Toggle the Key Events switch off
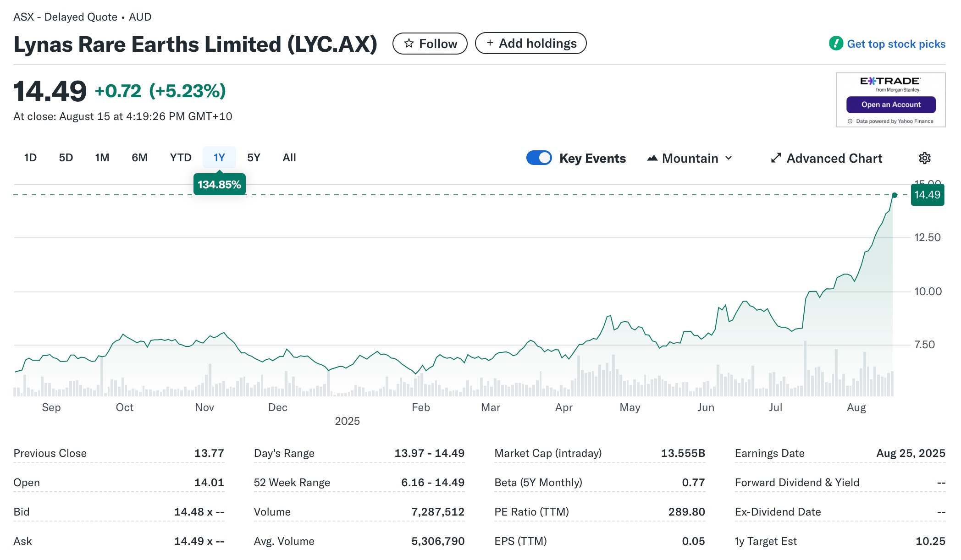This screenshot has width=961, height=560. point(539,158)
